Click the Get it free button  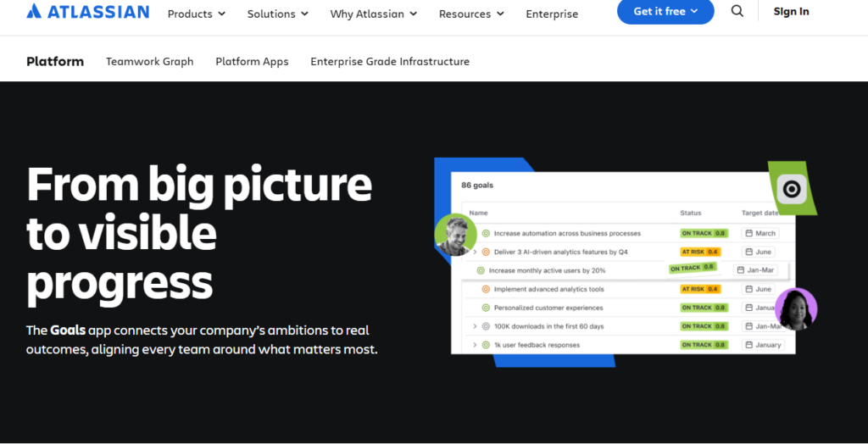click(x=665, y=11)
